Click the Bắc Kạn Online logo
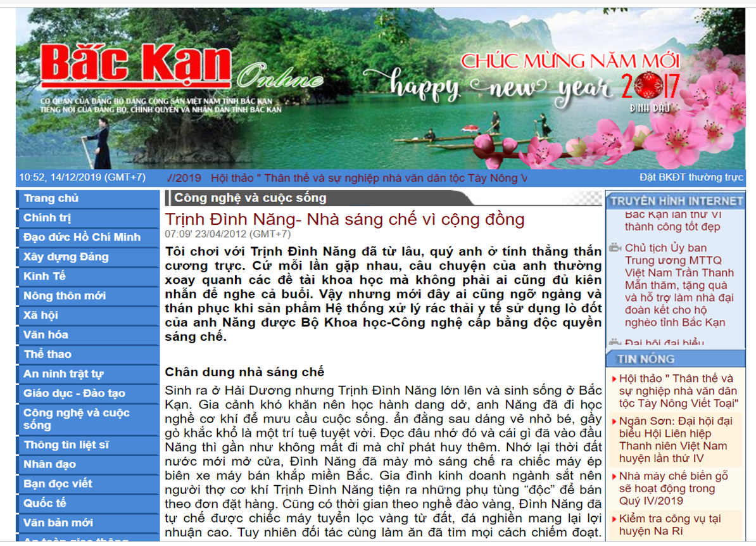This screenshot has height=546, width=756. tap(137, 68)
